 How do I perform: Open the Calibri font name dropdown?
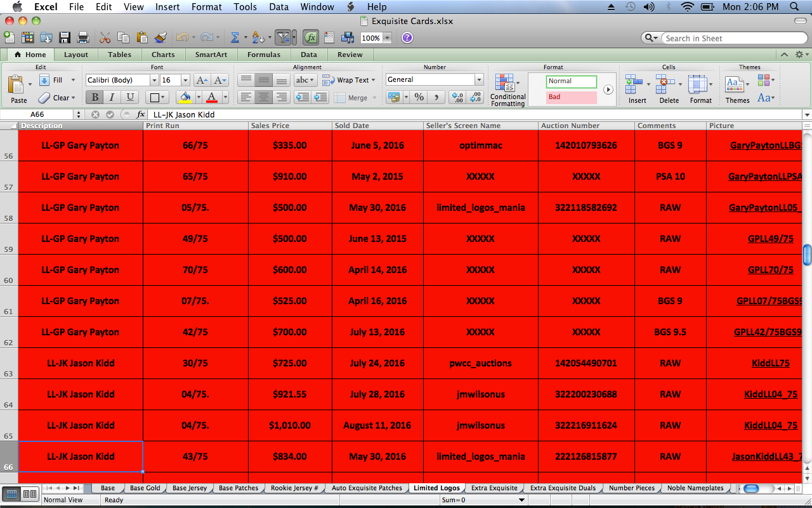[x=154, y=80]
